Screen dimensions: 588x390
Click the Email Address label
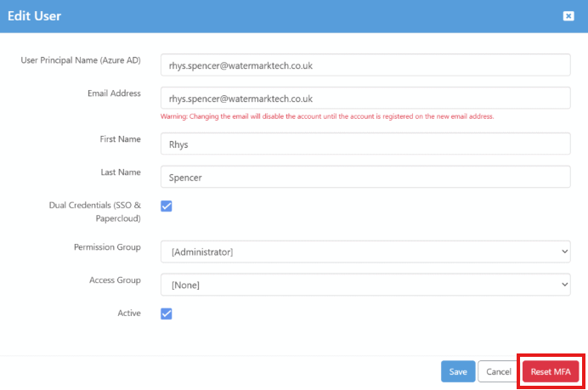coord(114,93)
